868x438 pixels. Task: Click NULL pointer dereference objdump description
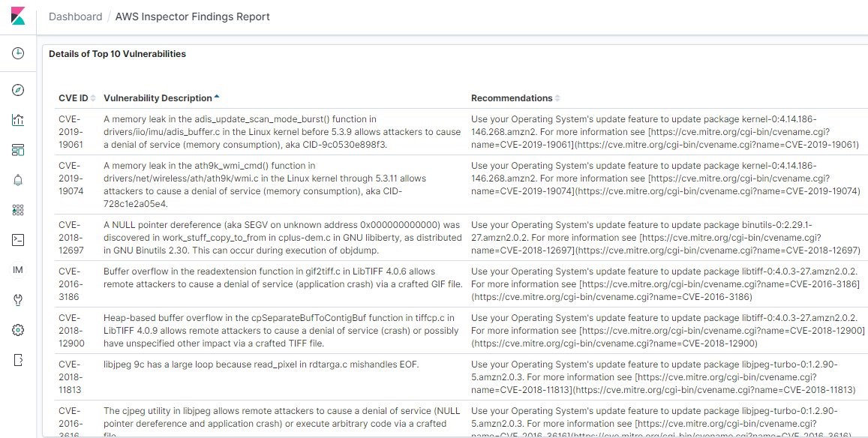click(282, 238)
